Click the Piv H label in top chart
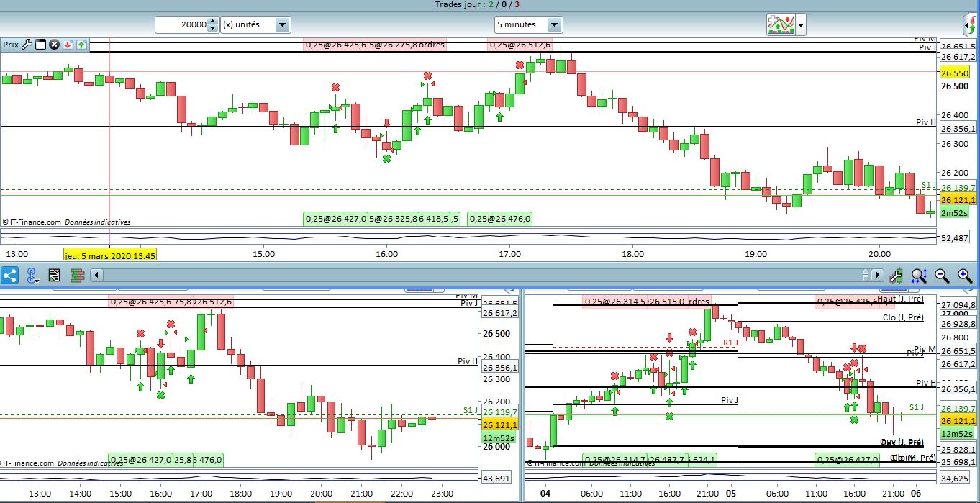Image resolution: width=980 pixels, height=503 pixels. pyautogui.click(x=926, y=122)
